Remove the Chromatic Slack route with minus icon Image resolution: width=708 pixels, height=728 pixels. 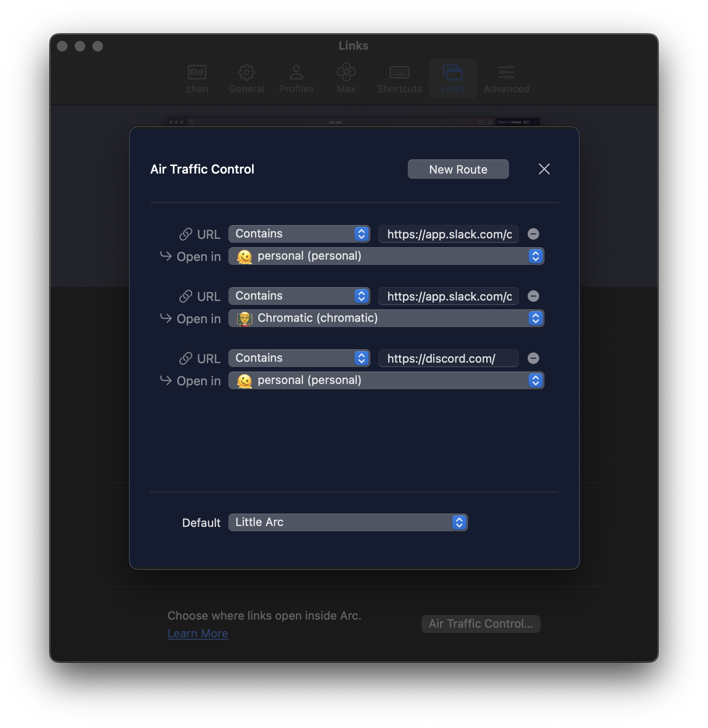533,296
